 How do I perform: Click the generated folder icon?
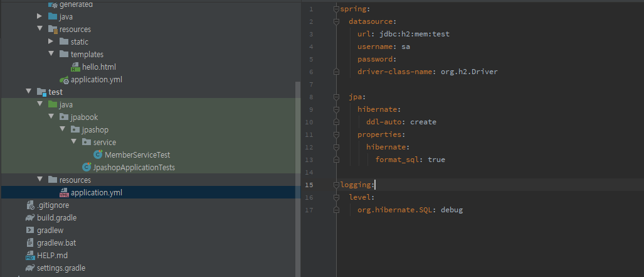[53, 4]
